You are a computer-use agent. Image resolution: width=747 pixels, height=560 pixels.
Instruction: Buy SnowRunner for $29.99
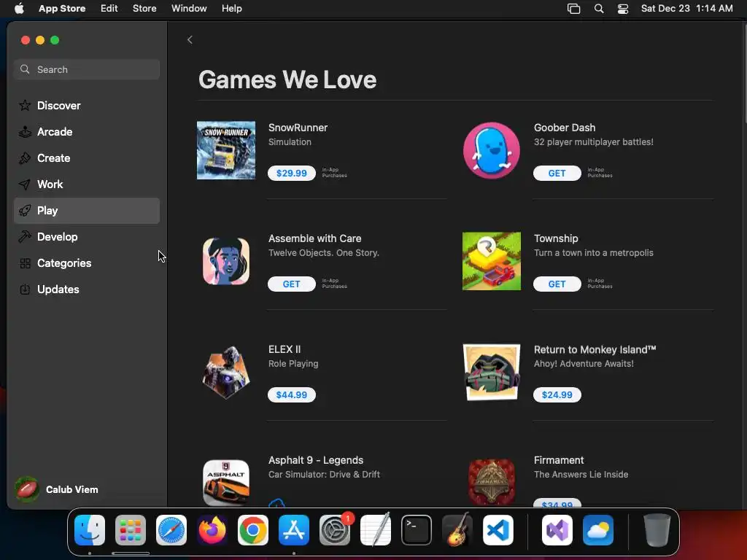[292, 174]
